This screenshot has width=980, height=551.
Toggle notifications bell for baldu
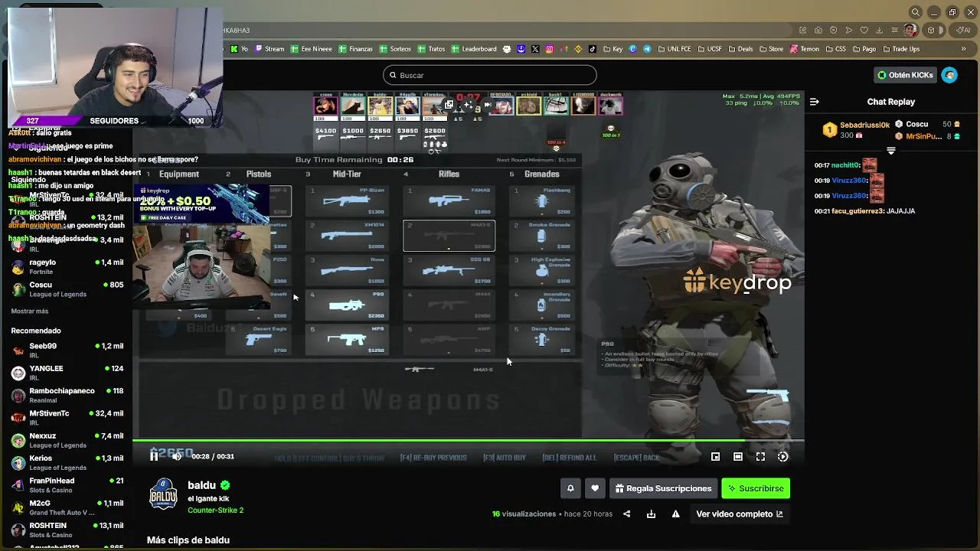[x=570, y=488]
